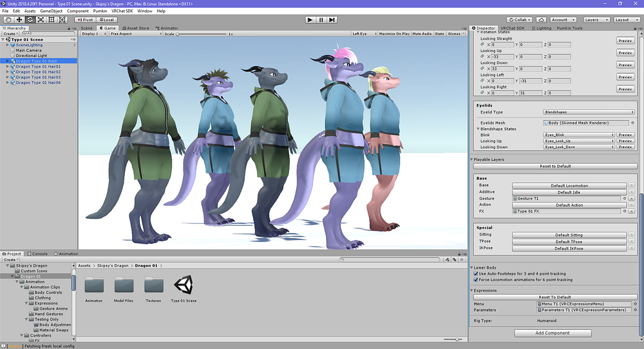Toggle Local handle rotation

pos(107,20)
